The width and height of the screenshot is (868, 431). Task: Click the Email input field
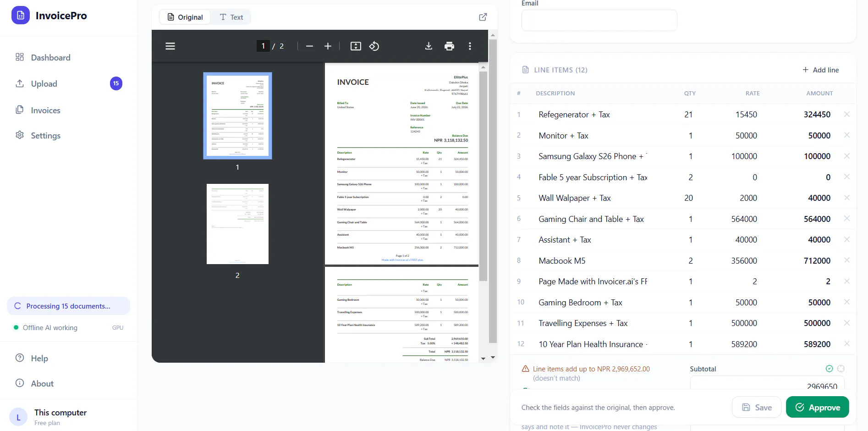599,21
